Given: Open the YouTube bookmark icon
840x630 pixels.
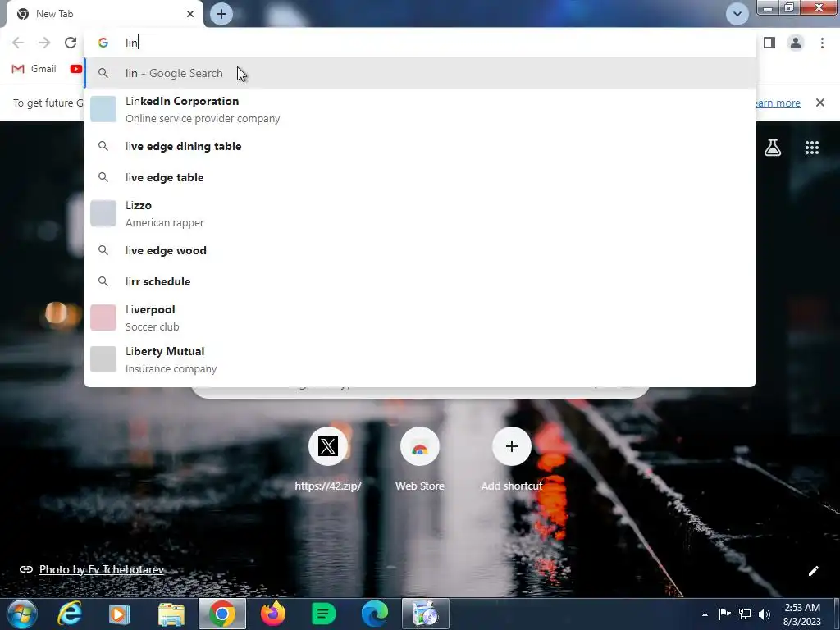Looking at the screenshot, I should [x=76, y=69].
